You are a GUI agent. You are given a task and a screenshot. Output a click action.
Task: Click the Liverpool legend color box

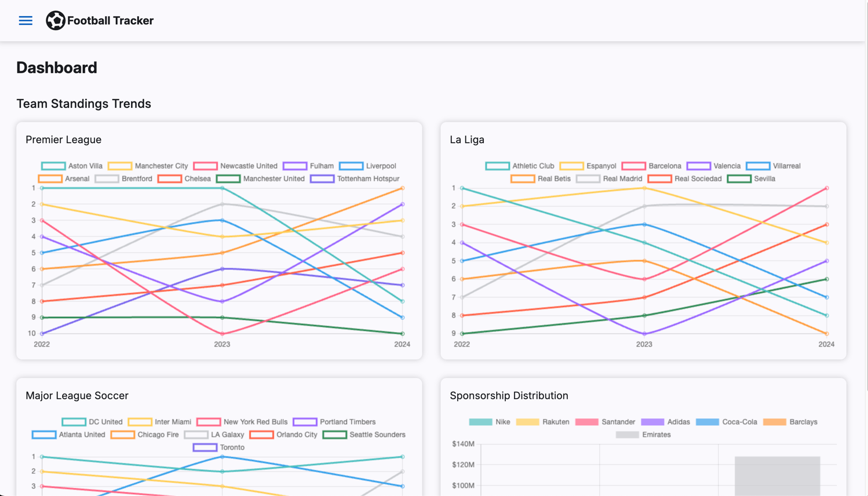(351, 166)
